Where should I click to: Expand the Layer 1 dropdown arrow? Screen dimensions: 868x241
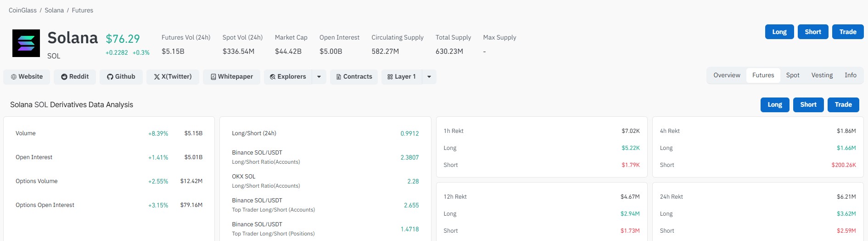coord(429,77)
